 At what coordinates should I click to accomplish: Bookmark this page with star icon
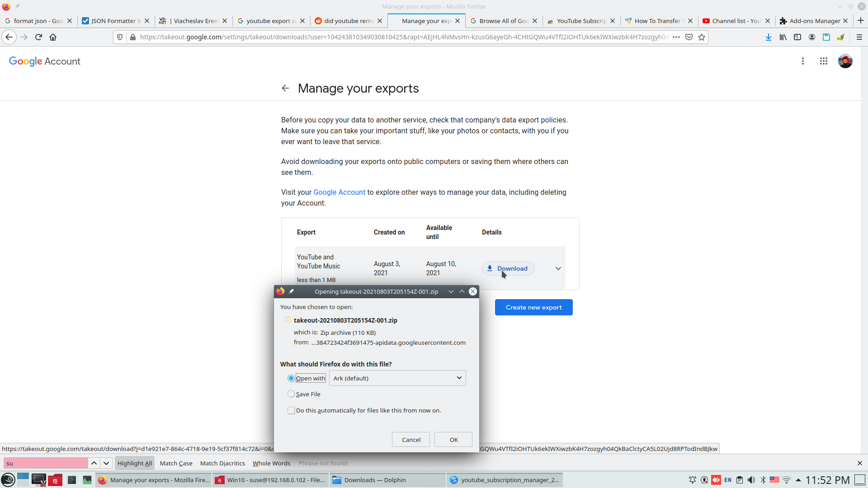click(702, 37)
